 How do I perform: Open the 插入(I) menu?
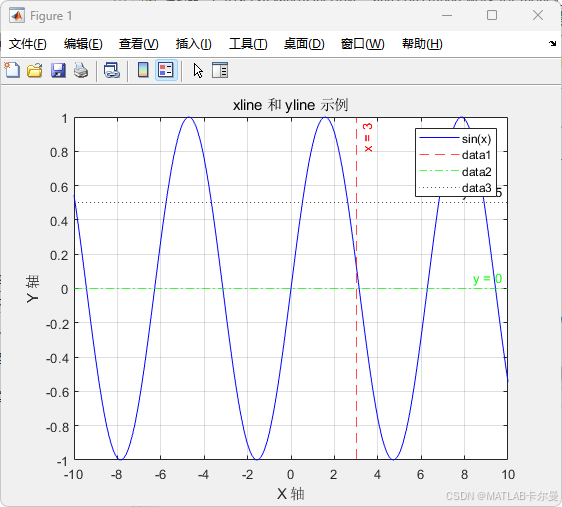tap(194, 44)
